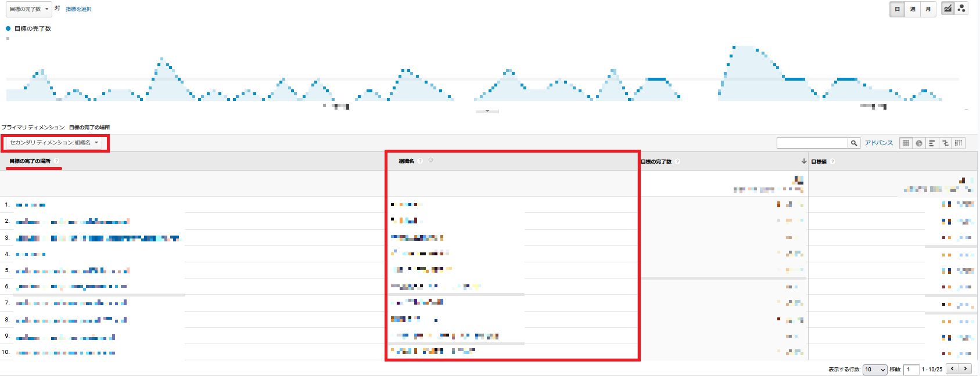Select the comparison view icon

tap(945, 143)
